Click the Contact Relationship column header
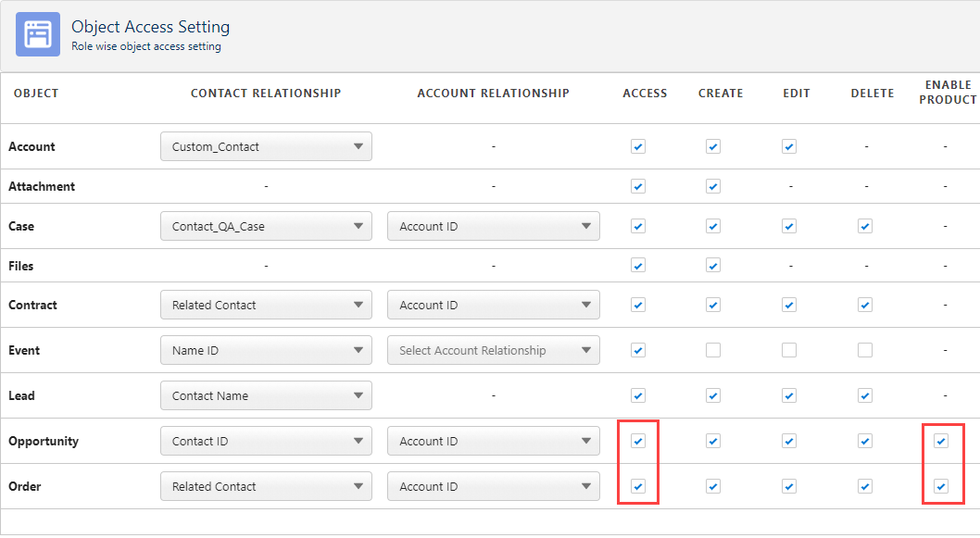This screenshot has width=980, height=538. click(266, 93)
